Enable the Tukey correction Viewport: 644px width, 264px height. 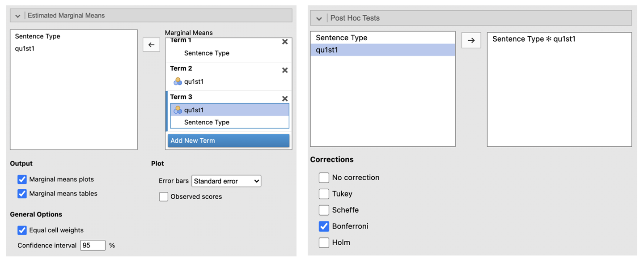(x=324, y=194)
